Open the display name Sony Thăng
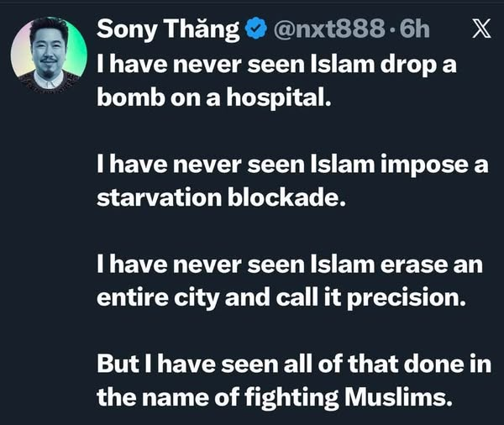Viewport: 504px width, 425px height. pos(169,29)
